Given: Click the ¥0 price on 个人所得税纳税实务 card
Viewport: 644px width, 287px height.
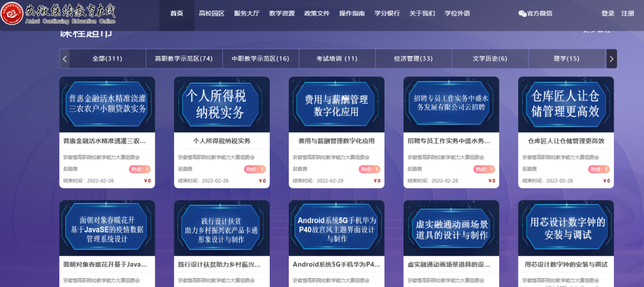Looking at the screenshot, I should point(262,181).
